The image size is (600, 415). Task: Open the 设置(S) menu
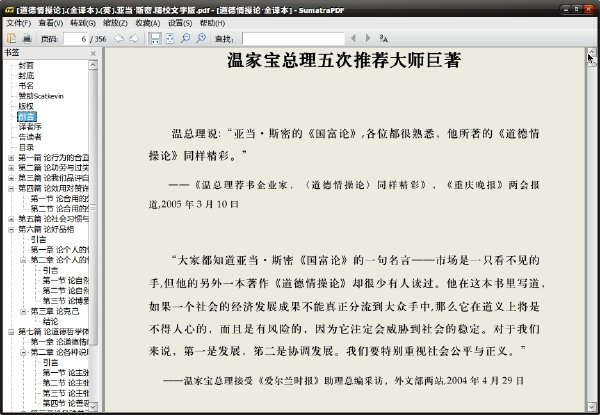pyautogui.click(x=180, y=23)
